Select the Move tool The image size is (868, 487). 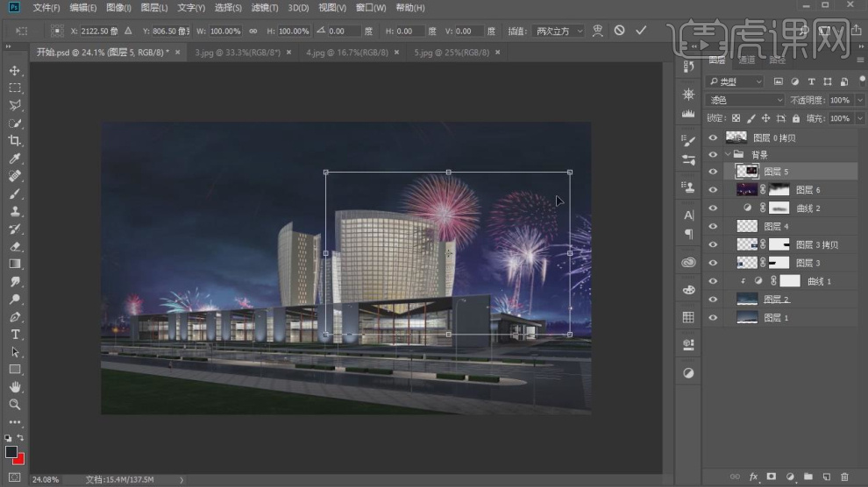pyautogui.click(x=15, y=70)
